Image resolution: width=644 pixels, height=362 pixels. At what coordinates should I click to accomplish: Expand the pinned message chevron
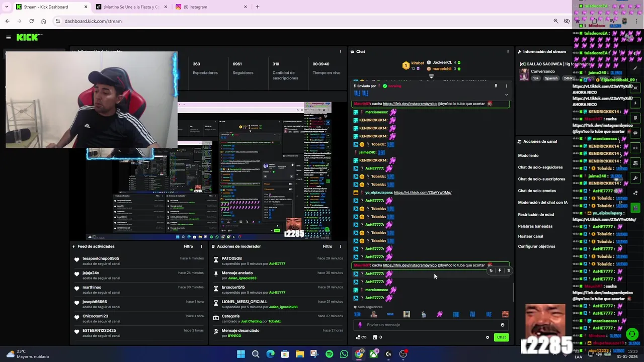point(507,95)
